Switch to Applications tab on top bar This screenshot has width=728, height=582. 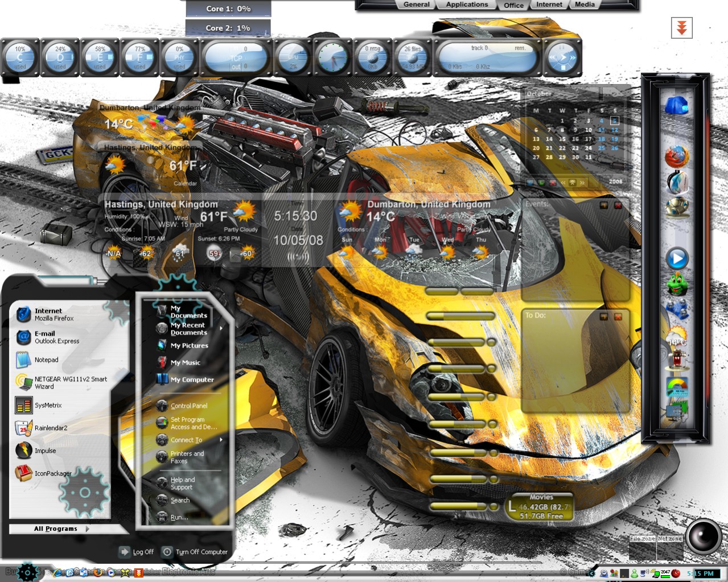(x=467, y=5)
